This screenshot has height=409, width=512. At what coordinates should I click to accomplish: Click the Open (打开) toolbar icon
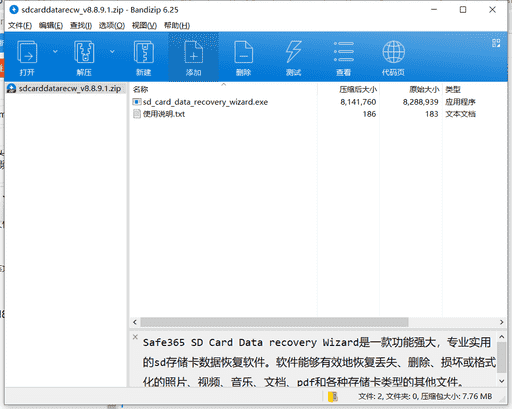click(x=27, y=52)
